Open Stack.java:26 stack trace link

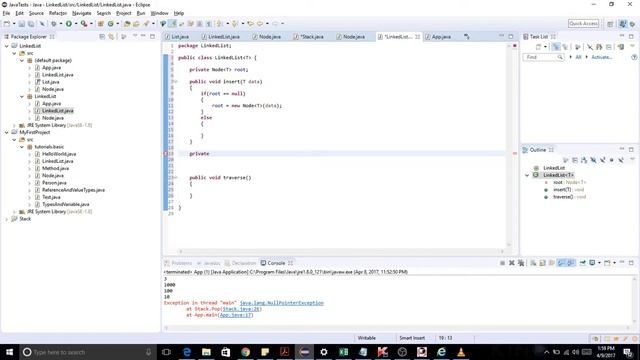(x=241, y=309)
